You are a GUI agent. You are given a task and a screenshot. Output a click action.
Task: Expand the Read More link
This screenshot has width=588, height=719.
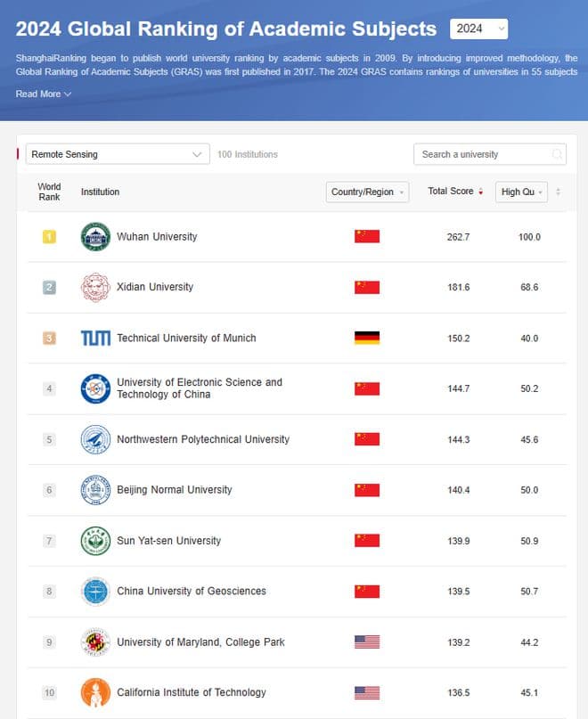click(43, 94)
